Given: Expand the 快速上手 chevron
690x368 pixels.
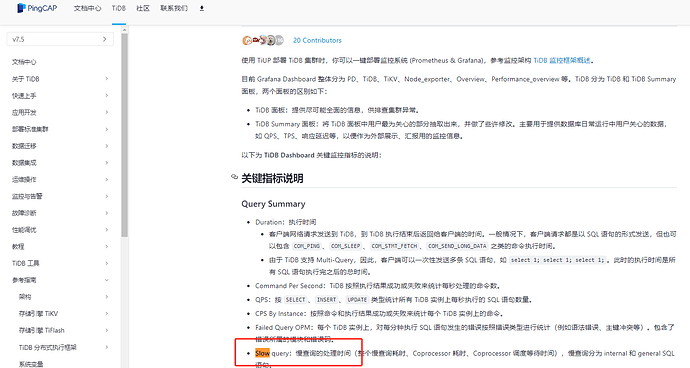Looking at the screenshot, I should tap(106, 96).
